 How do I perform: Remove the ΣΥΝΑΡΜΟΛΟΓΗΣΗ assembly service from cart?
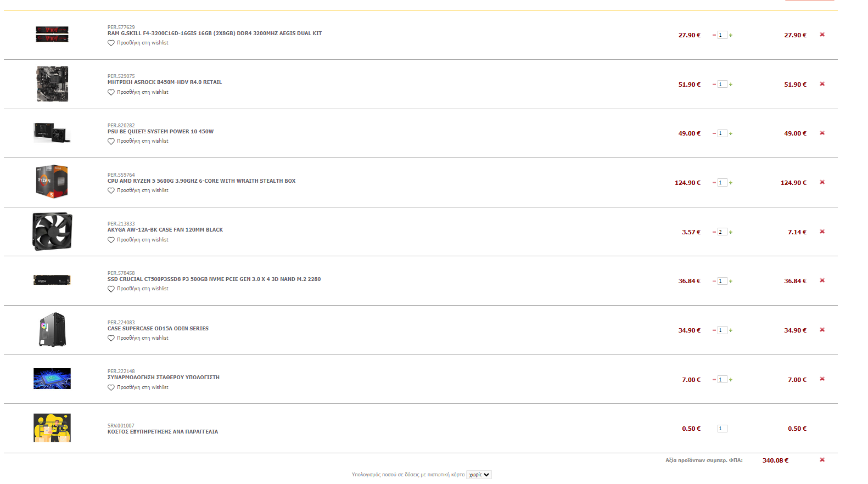pos(822,379)
